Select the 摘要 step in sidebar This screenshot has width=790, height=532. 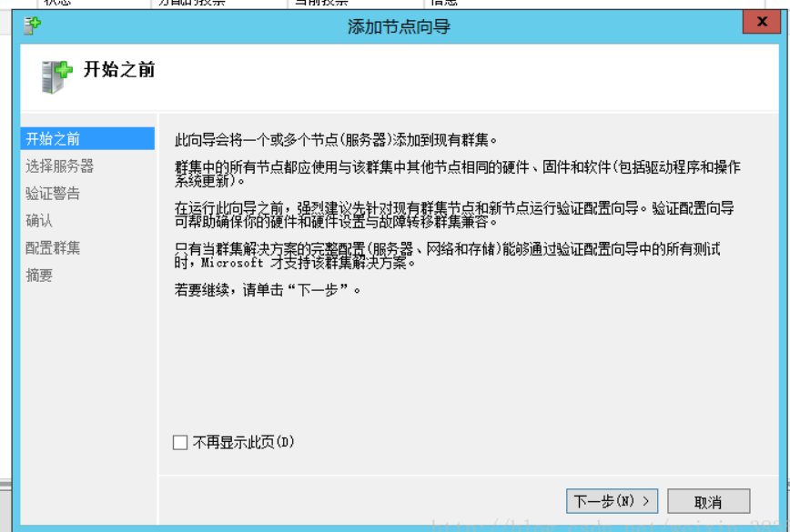39,275
